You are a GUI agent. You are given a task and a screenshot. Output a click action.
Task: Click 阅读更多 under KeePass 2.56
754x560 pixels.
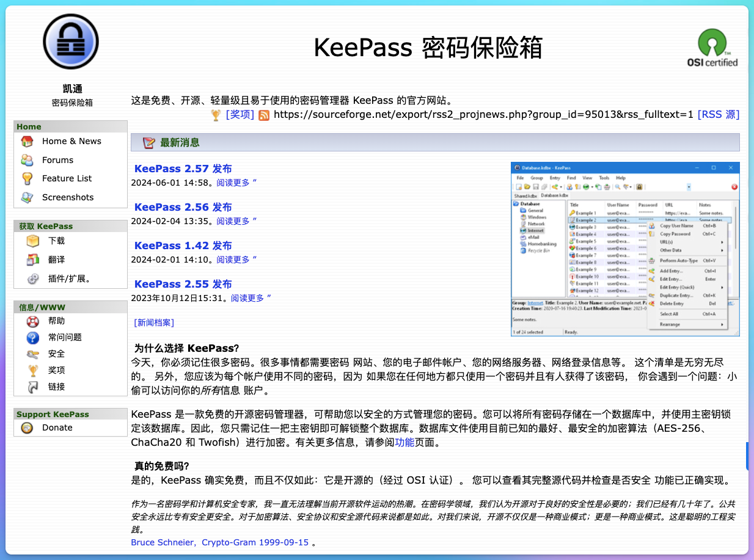(x=236, y=221)
